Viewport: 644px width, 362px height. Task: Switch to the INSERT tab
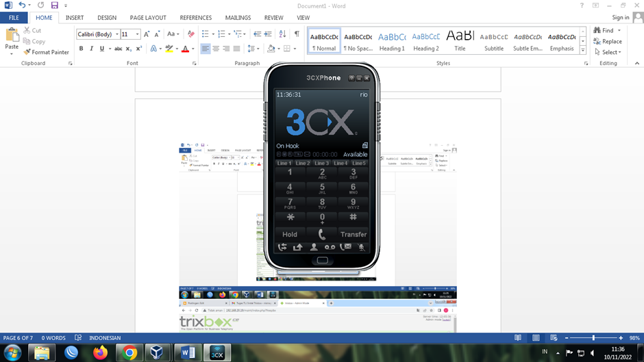75,18
